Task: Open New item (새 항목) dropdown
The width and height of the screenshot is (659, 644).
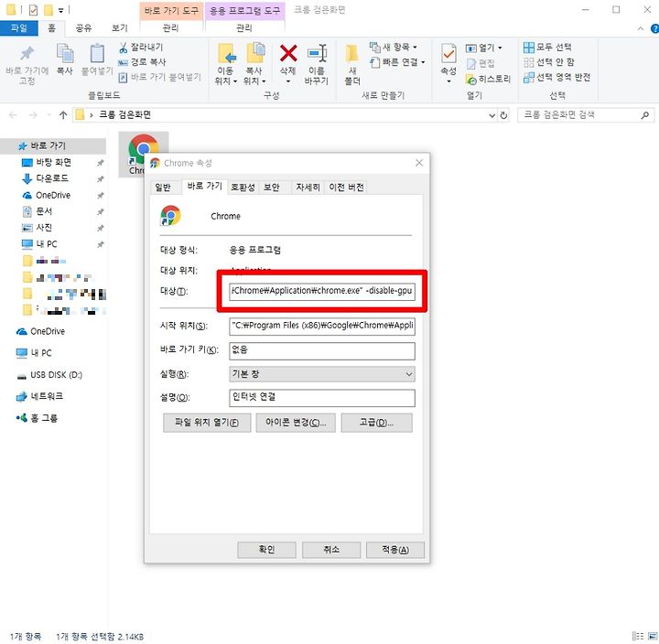Action: pos(394,47)
